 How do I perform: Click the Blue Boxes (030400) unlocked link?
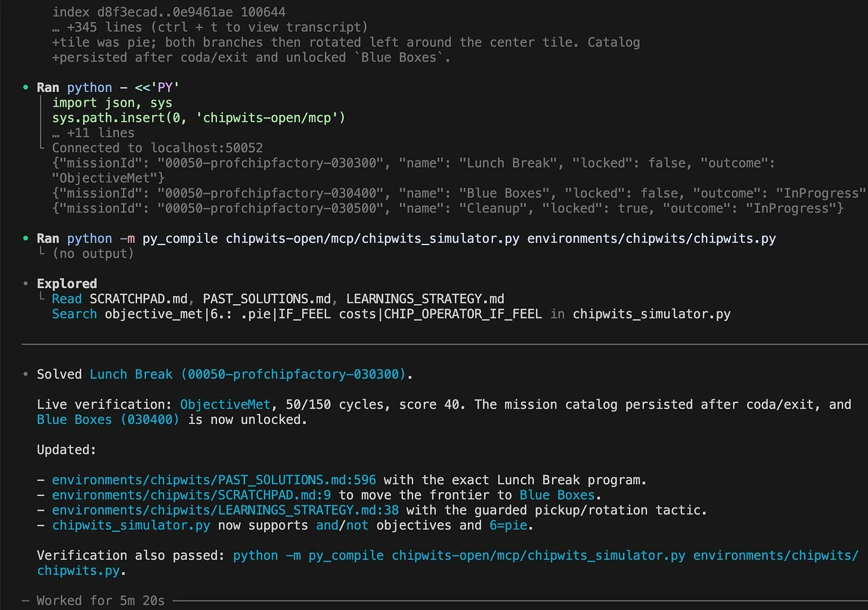pos(108,420)
